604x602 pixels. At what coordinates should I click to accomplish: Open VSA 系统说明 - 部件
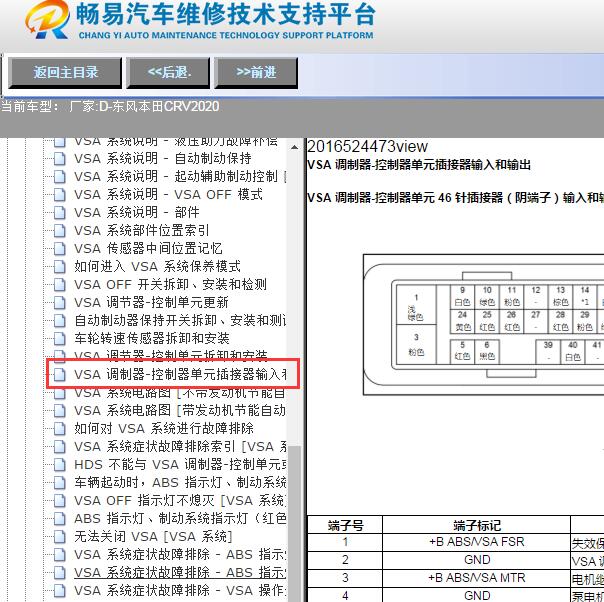pos(137,212)
